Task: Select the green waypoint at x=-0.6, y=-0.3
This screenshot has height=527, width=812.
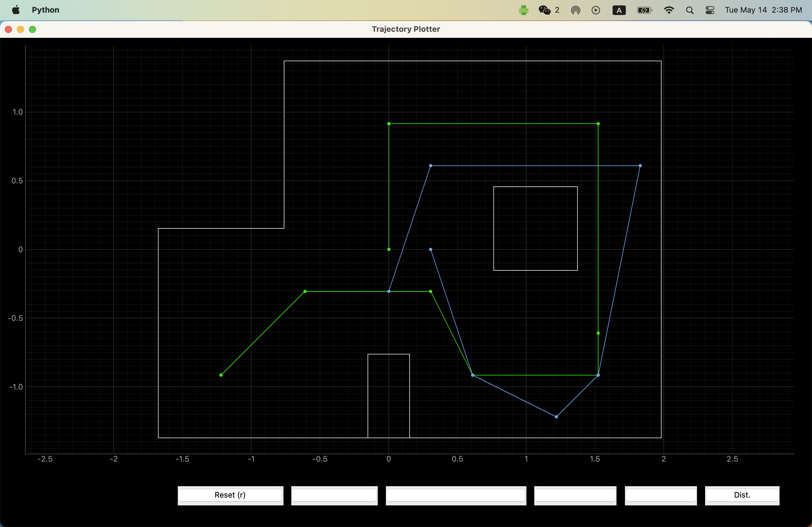Action: 305,291
